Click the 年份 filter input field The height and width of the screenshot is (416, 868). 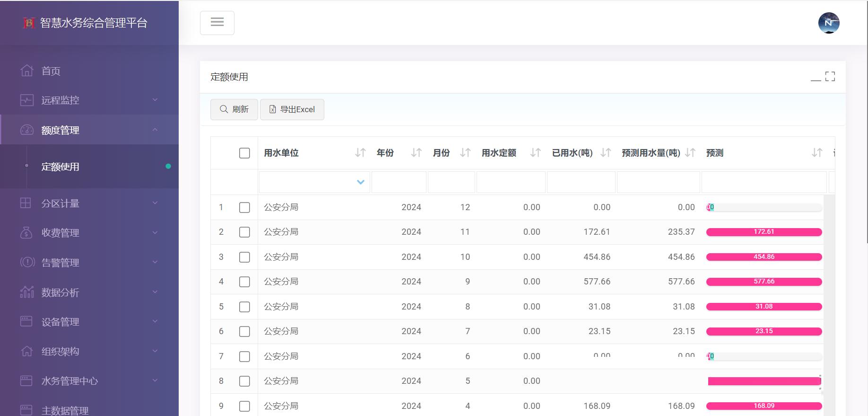pyautogui.click(x=399, y=182)
